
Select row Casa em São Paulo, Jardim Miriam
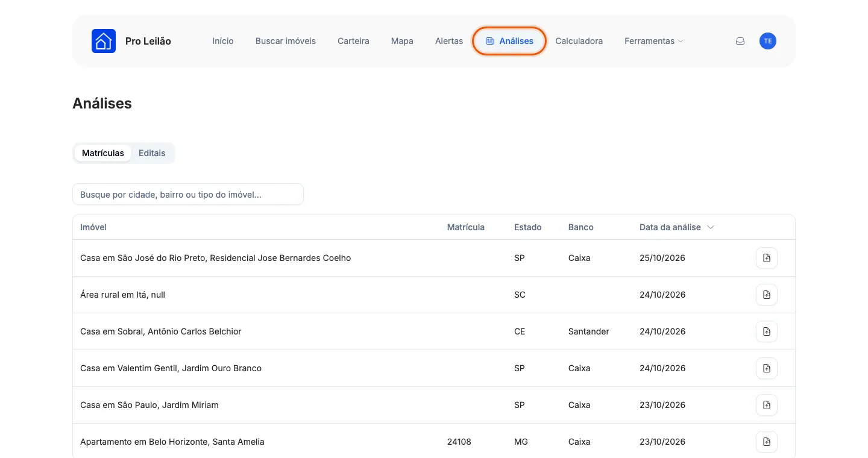click(x=434, y=405)
